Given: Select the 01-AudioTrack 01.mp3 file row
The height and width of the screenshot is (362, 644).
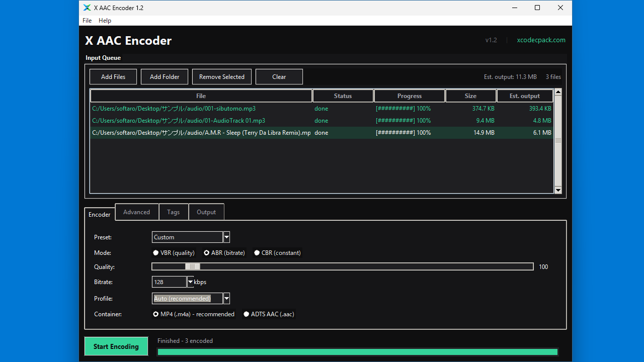Looking at the screenshot, I should [x=322, y=121].
